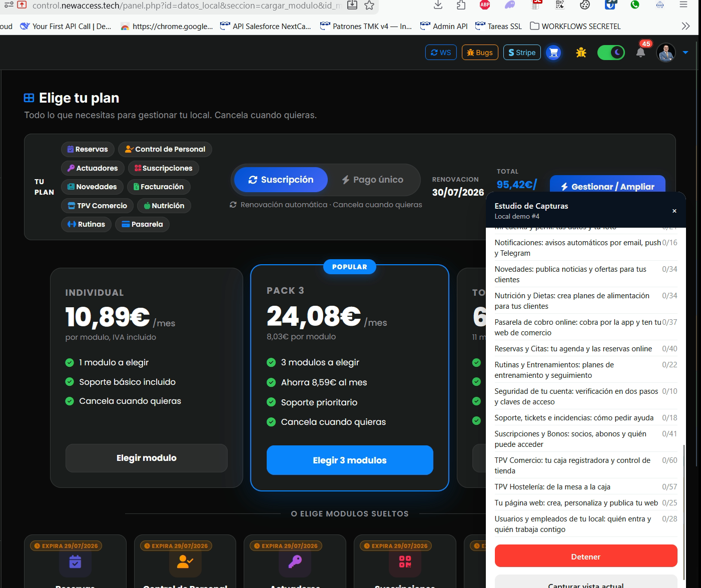Open the blue shopping cart icon

tap(553, 53)
